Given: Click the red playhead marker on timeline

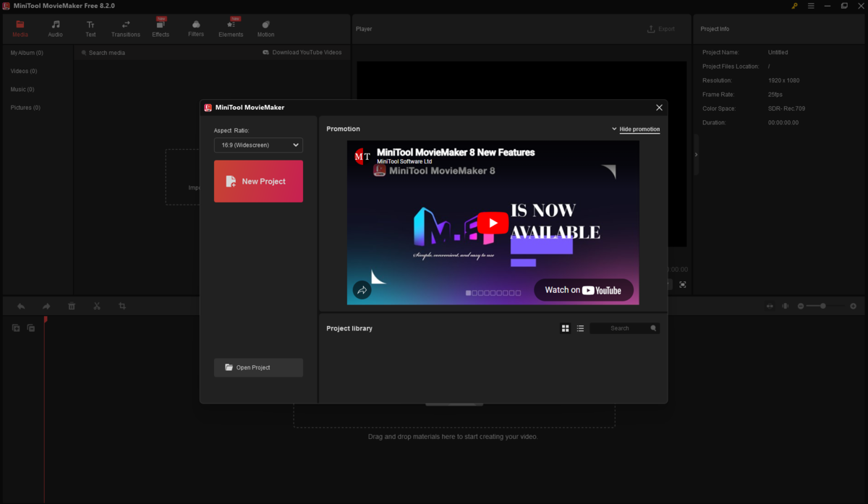Looking at the screenshot, I should coord(45,319).
